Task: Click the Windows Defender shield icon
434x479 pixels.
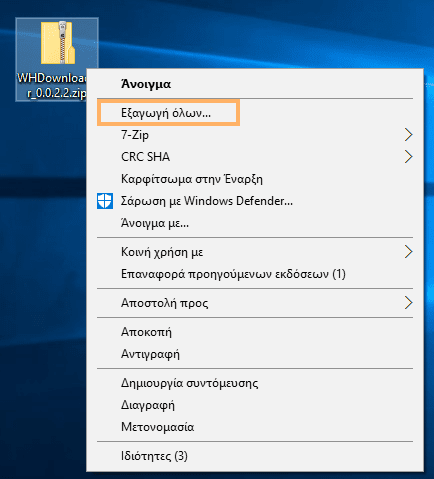Action: tap(105, 201)
